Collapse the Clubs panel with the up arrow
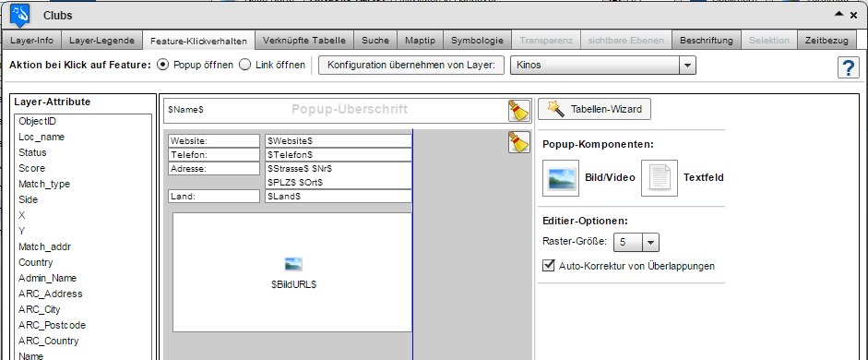The image size is (868, 360). pos(839,15)
